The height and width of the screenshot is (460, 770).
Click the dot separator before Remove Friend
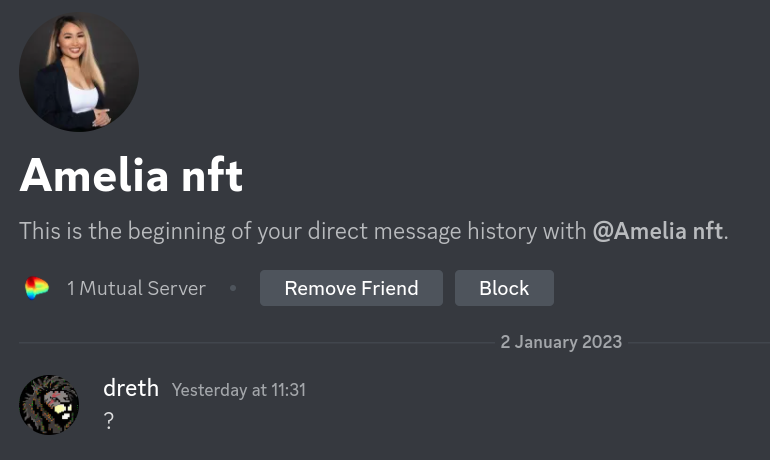pyautogui.click(x=233, y=289)
